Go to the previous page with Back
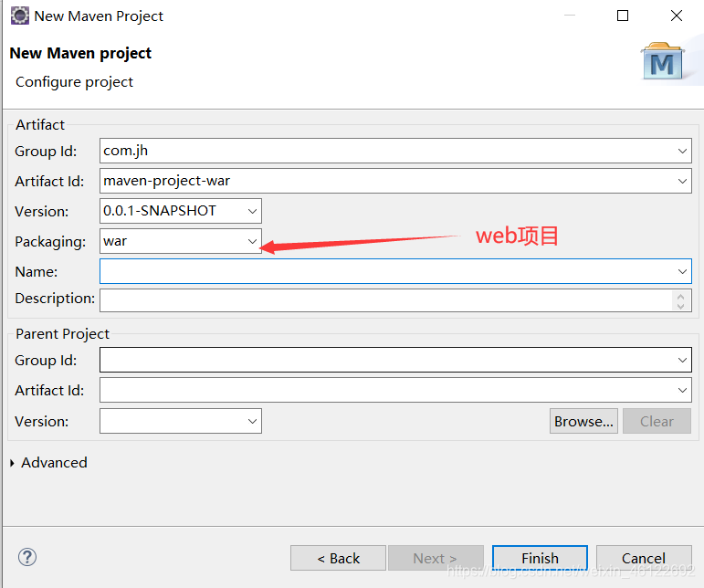The width and height of the screenshot is (704, 588). (x=338, y=558)
